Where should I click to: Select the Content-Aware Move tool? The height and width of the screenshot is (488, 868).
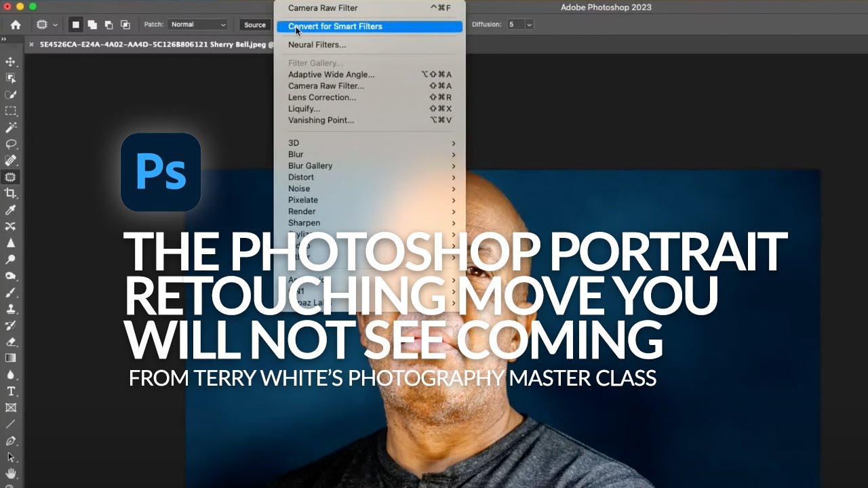point(11,226)
